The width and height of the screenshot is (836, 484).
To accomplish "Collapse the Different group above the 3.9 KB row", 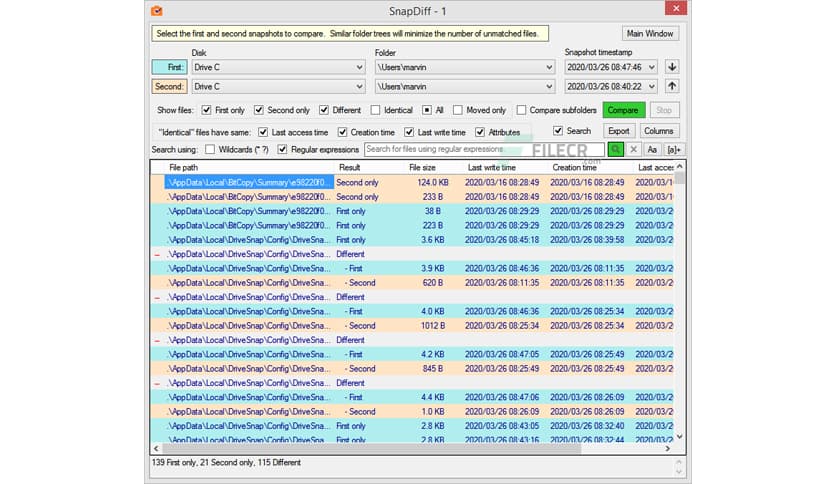I will tap(157, 255).
